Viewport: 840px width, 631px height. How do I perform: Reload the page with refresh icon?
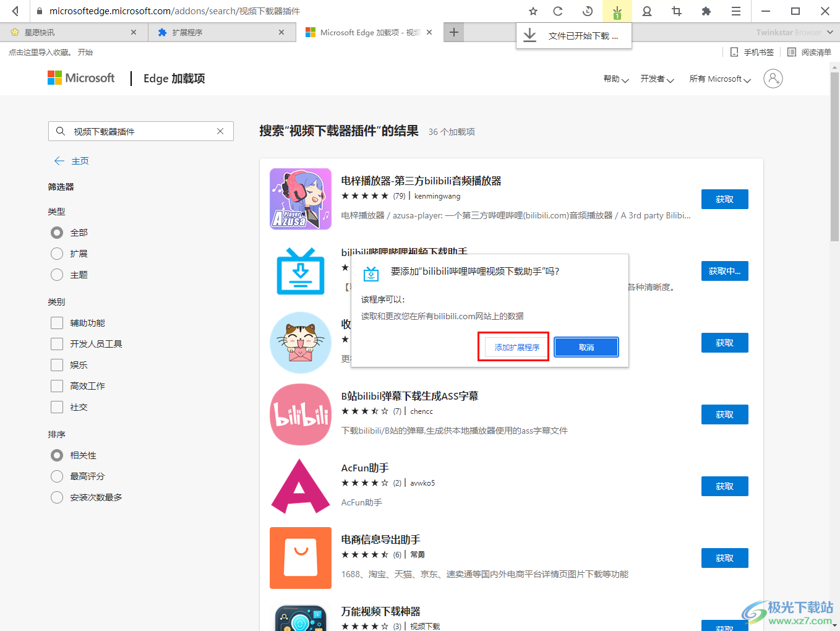(x=558, y=11)
